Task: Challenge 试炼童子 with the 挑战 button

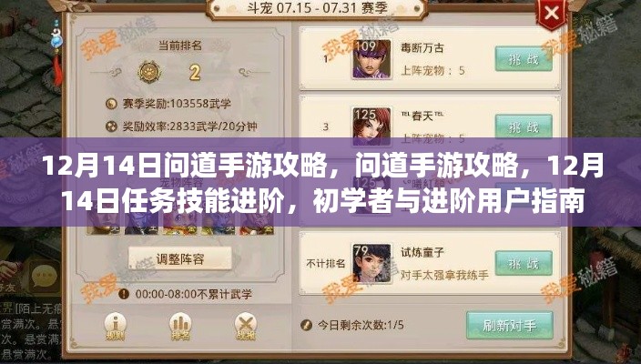Action: point(524,264)
